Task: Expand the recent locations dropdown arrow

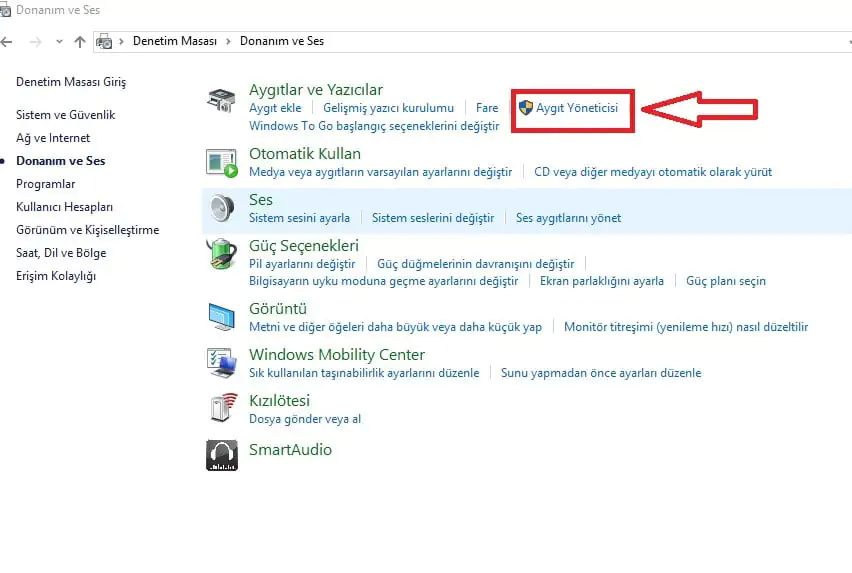Action: click(x=59, y=42)
